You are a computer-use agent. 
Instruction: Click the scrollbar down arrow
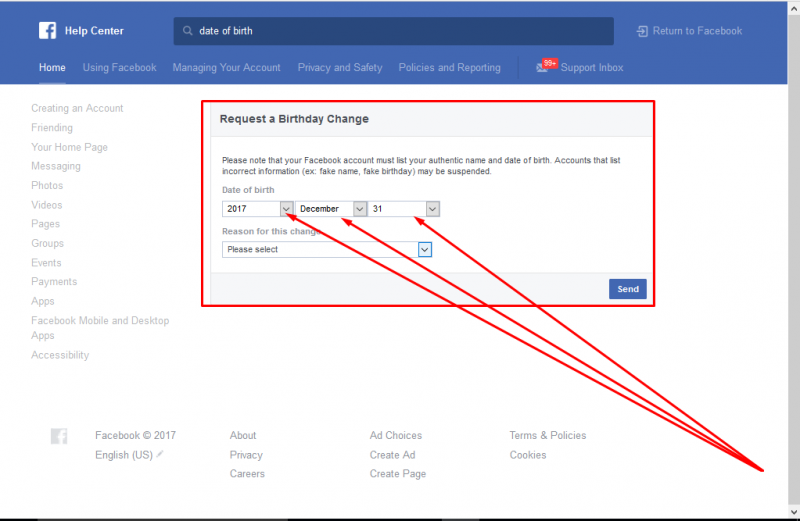point(793,512)
